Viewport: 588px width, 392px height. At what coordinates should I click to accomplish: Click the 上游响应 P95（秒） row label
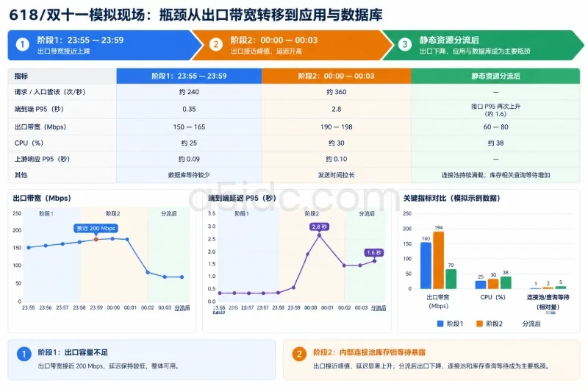click(x=42, y=159)
